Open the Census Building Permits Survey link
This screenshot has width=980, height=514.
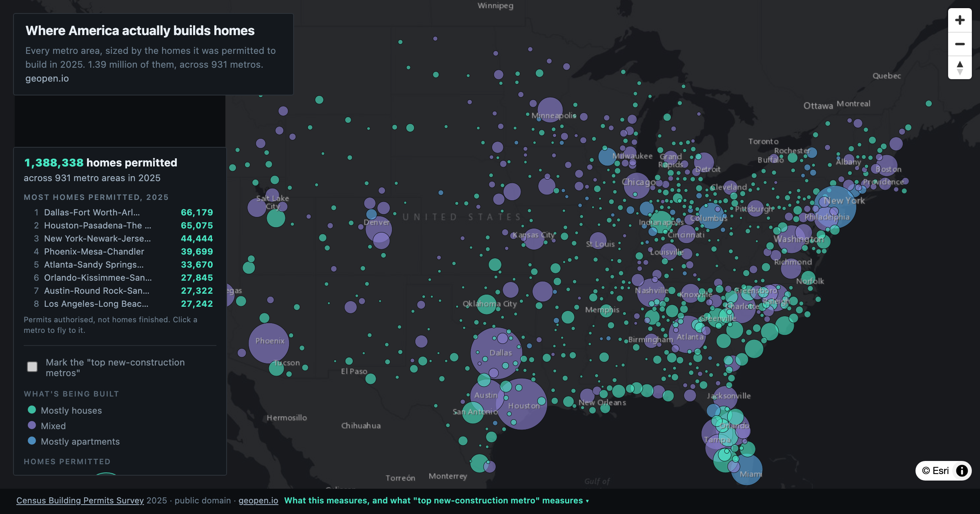click(80, 501)
